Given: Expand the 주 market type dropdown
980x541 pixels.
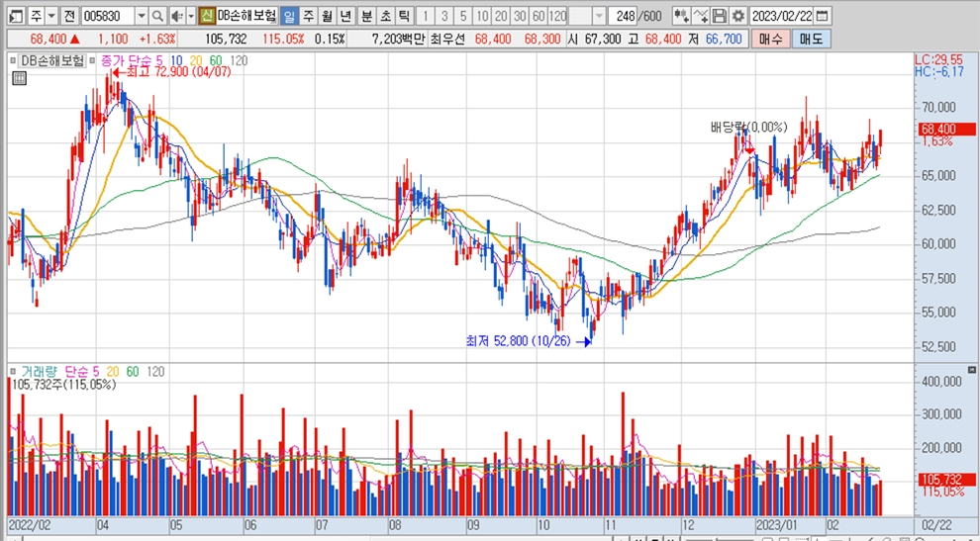Looking at the screenshot, I should (x=50, y=17).
